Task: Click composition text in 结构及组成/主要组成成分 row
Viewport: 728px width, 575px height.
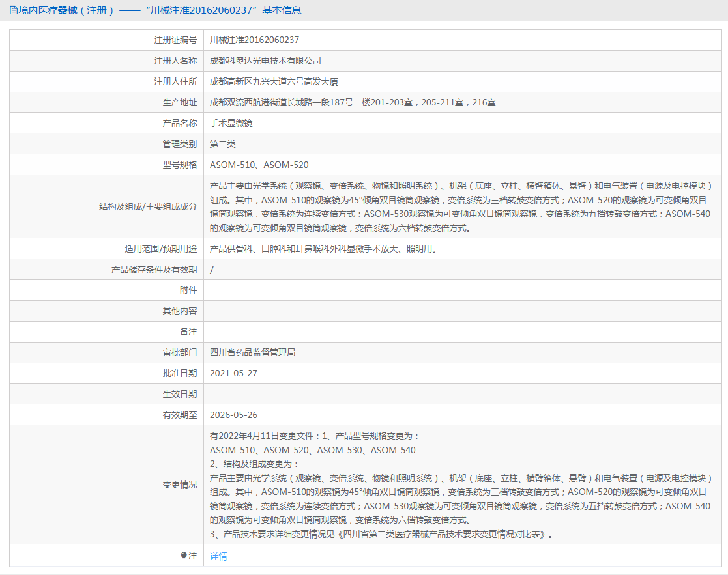Action: click(x=461, y=207)
